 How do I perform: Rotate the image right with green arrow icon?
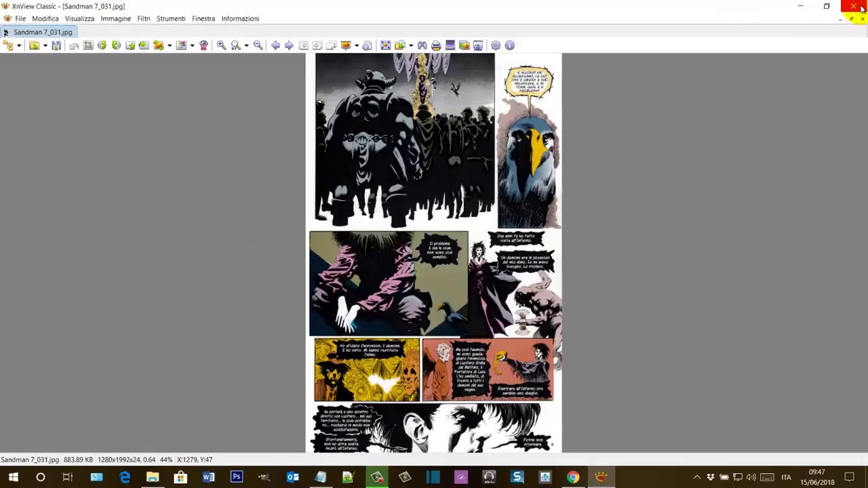(116, 45)
